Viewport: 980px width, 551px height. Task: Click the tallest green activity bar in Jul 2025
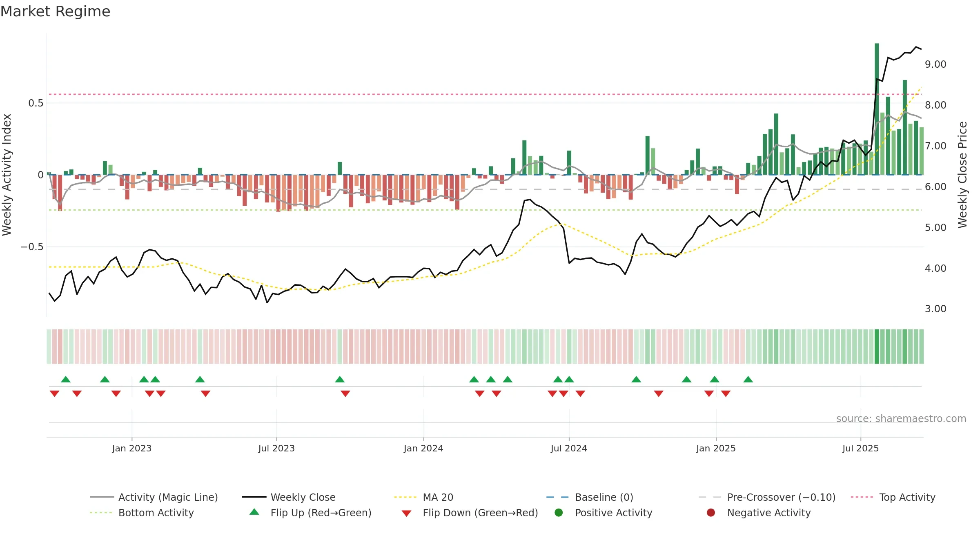coord(877,109)
